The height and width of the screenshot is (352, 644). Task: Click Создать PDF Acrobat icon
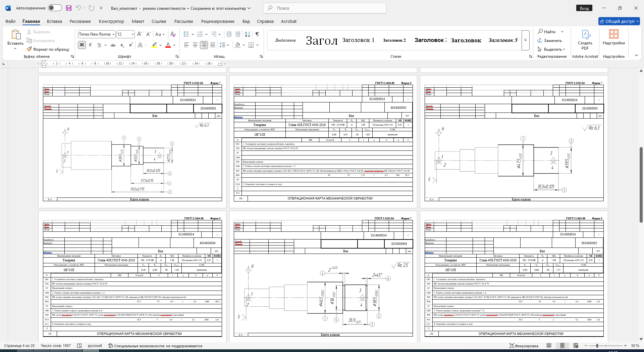[x=585, y=40]
